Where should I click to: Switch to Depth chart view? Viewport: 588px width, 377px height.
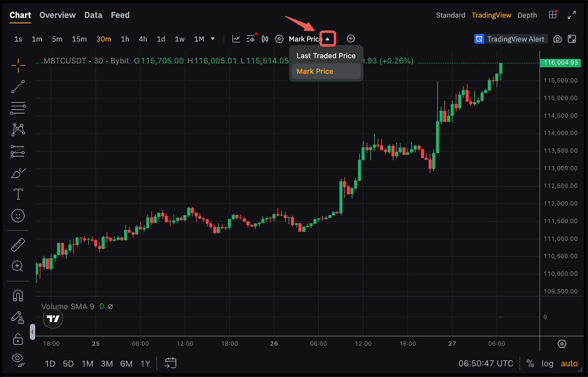coord(527,15)
